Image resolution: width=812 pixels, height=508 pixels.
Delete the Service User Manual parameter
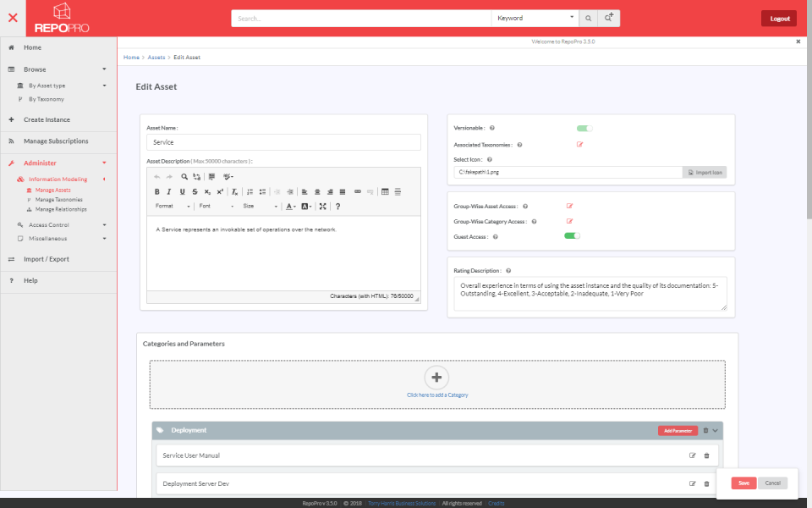click(x=706, y=455)
